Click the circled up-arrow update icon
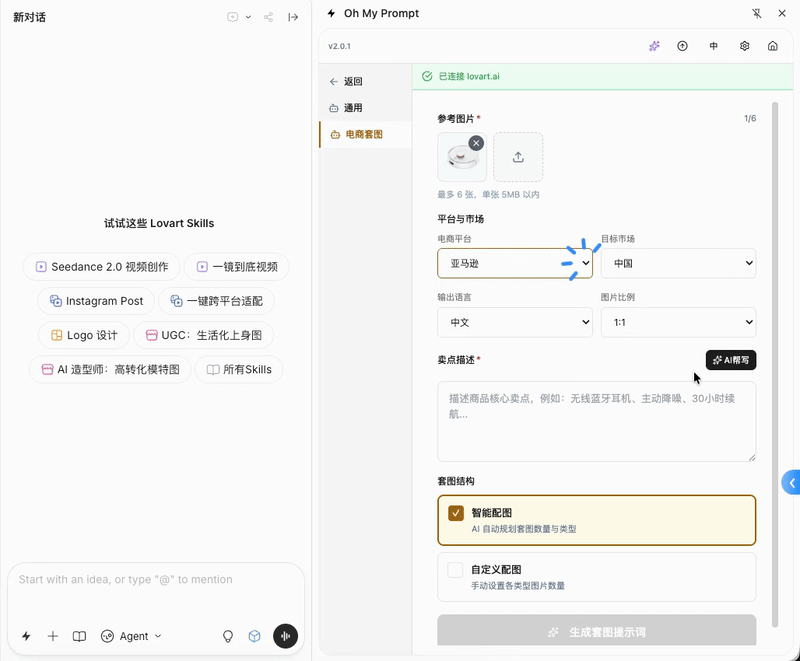 click(x=682, y=46)
